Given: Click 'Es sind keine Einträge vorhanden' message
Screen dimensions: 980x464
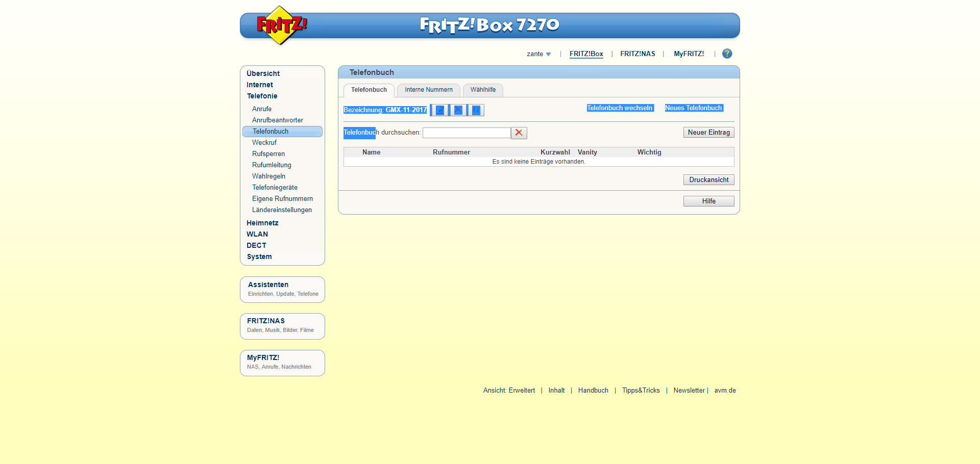Looking at the screenshot, I should (538, 162).
